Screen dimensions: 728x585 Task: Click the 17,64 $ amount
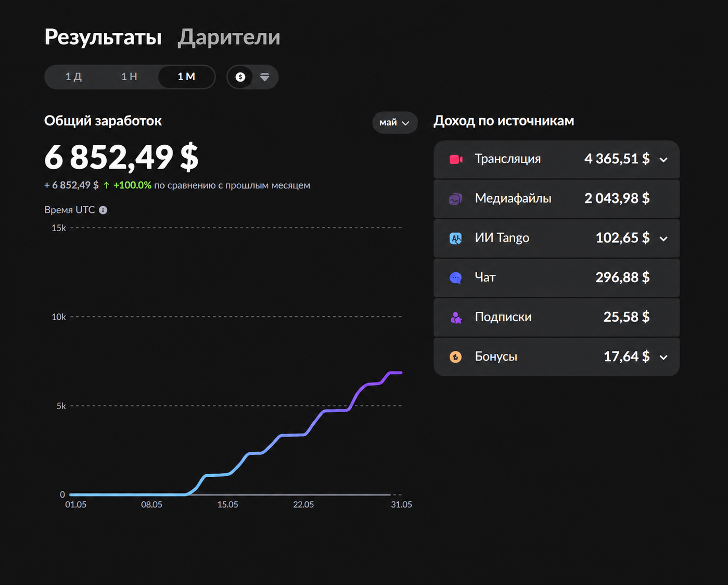[x=627, y=357]
